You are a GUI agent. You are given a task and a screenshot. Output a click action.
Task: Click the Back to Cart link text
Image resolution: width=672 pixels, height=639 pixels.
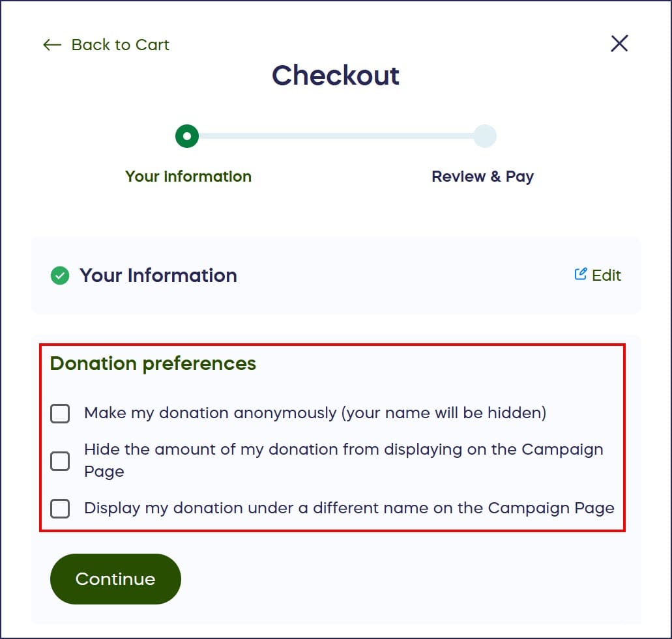(x=120, y=45)
